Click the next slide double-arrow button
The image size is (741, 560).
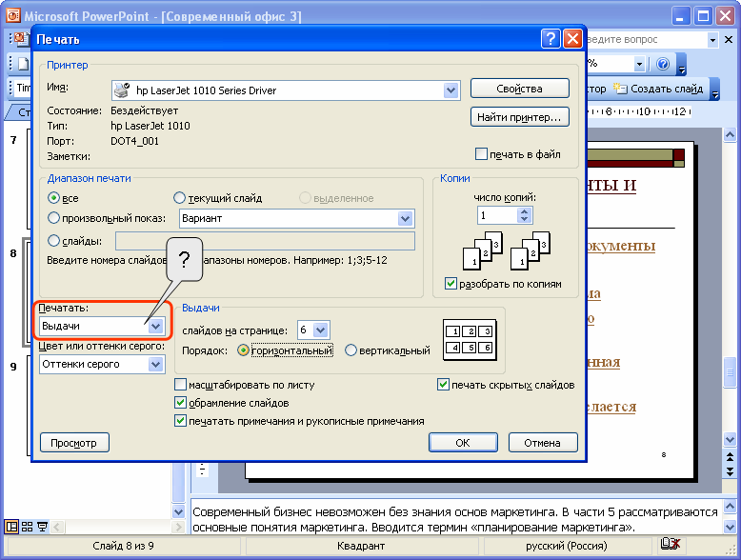[730, 471]
